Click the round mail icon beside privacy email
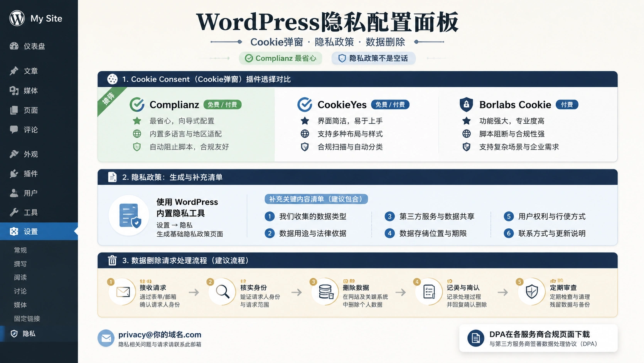This screenshot has width=644, height=363. pos(106,338)
